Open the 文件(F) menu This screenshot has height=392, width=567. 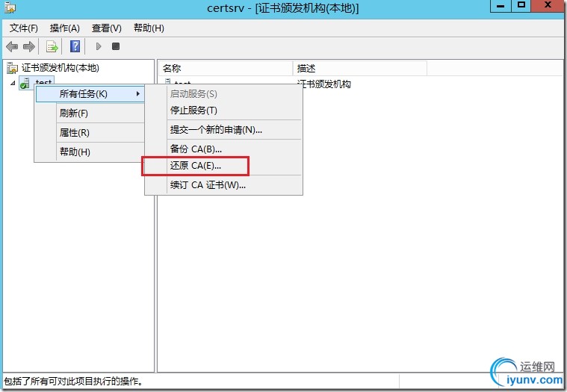click(x=23, y=28)
